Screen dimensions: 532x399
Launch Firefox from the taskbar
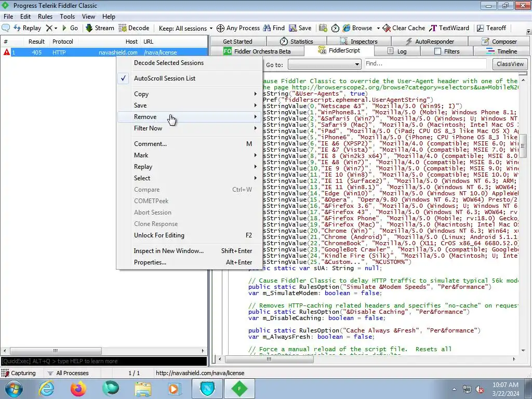point(78,389)
